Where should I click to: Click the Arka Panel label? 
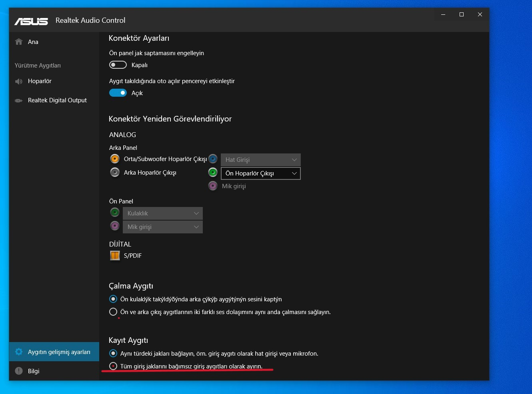123,147
